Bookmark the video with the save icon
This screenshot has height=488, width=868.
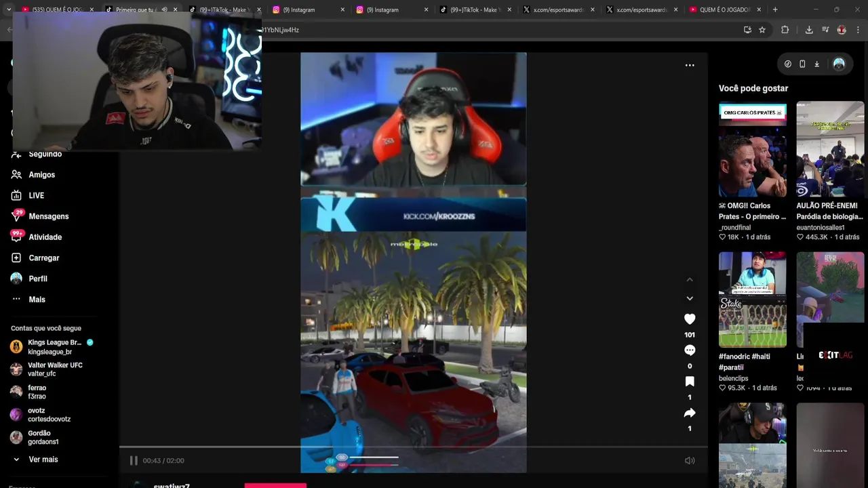pos(690,382)
